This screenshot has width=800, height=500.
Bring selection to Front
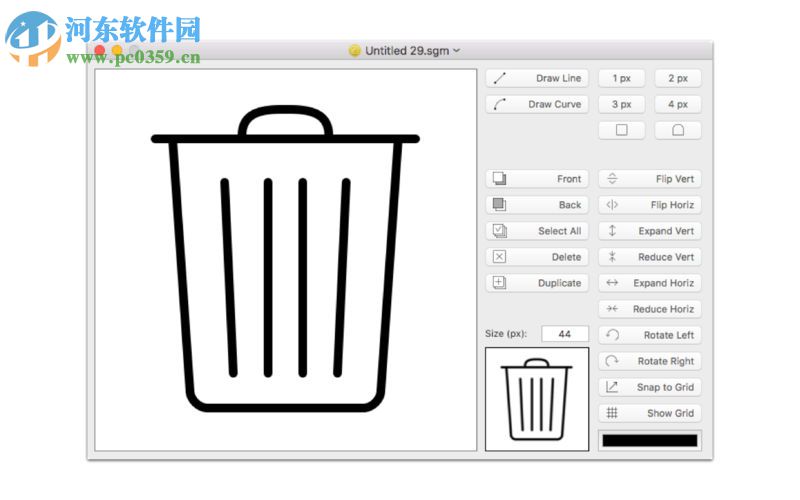(x=537, y=179)
